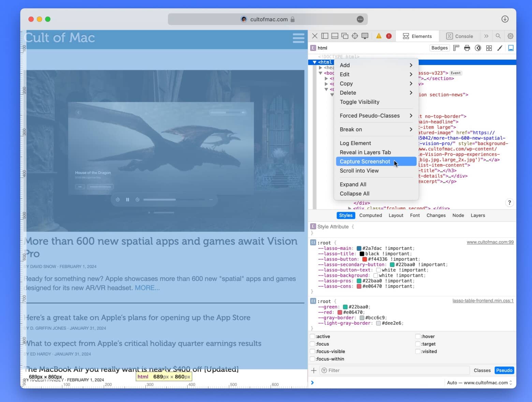Screen dimensions: 532x402
Task: Click the element selection crosshair icon
Action: 355,36
